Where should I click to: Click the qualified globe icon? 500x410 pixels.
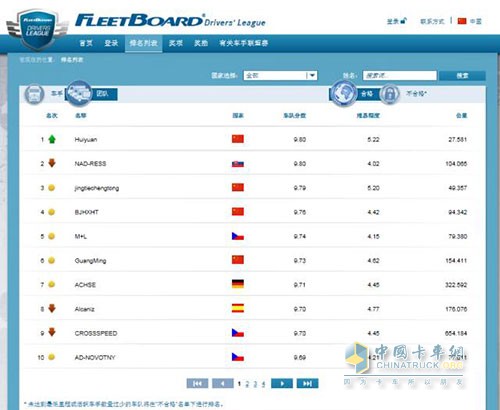(x=344, y=93)
